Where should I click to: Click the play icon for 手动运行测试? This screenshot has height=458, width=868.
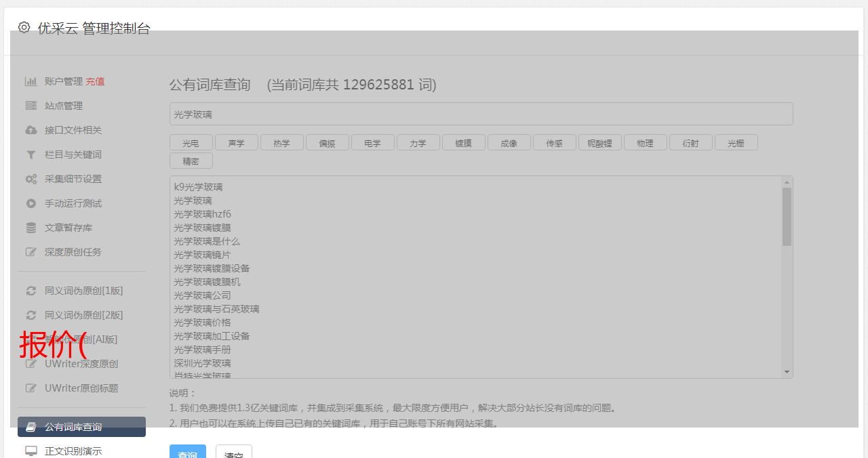point(31,203)
